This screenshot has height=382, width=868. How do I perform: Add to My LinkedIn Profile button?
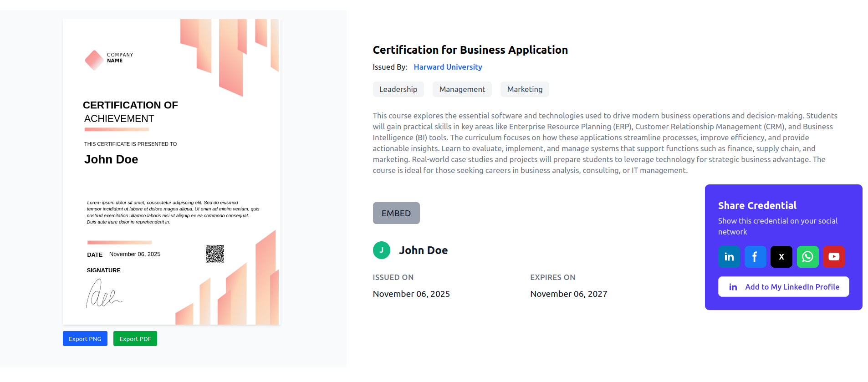point(783,287)
